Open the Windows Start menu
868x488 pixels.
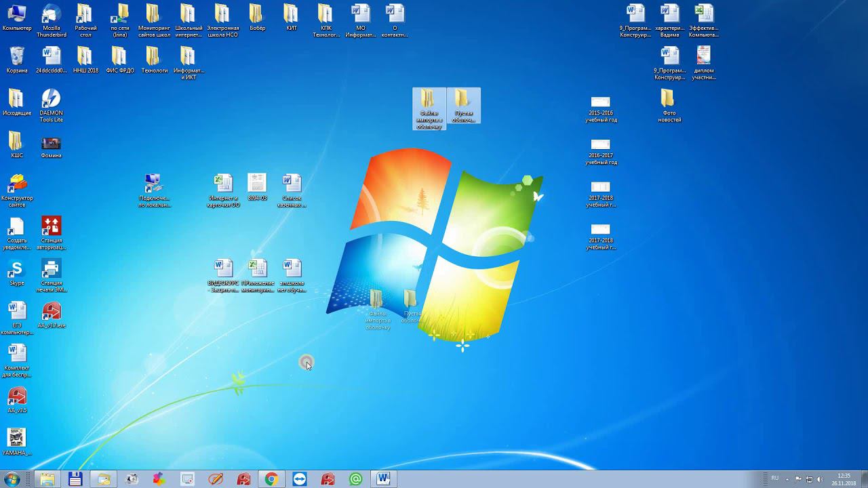[12, 479]
